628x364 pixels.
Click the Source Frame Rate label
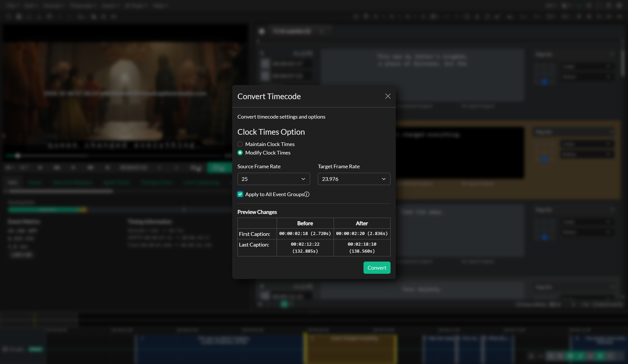(259, 167)
